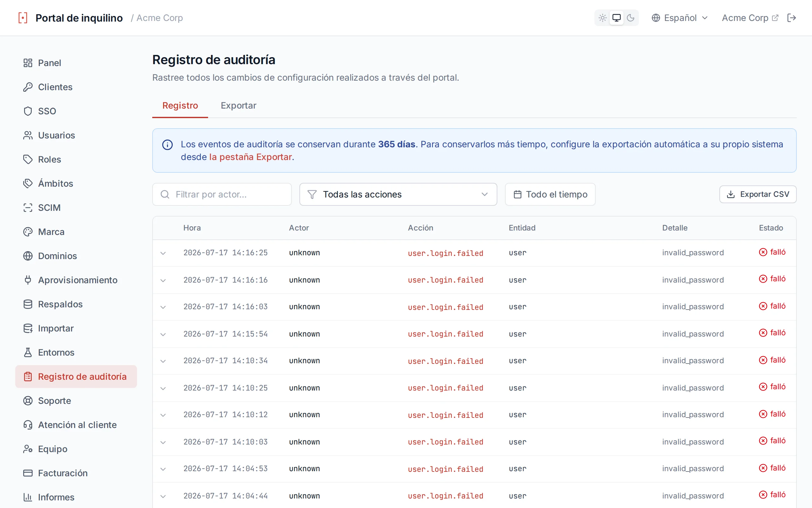The height and width of the screenshot is (508, 812).
Task: Open Usuarios in the sidebar
Action: (76, 135)
